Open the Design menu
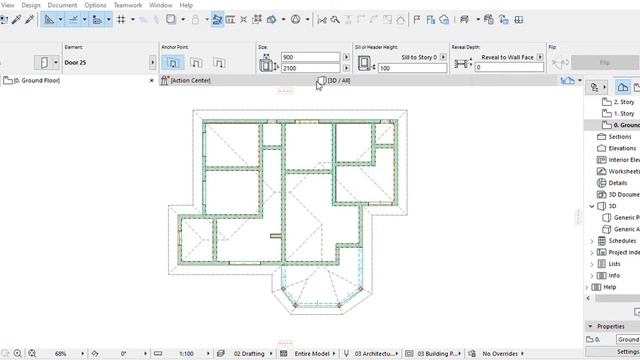The height and width of the screenshot is (360, 640). tap(31, 5)
